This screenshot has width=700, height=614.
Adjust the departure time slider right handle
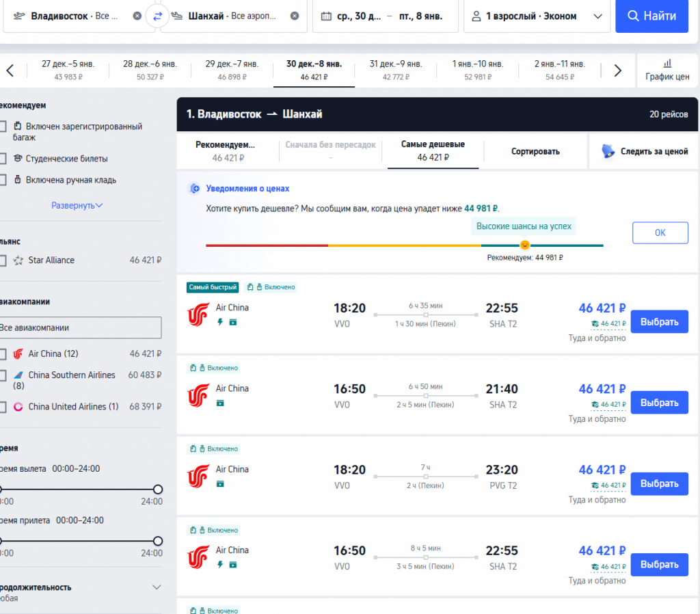[158, 490]
